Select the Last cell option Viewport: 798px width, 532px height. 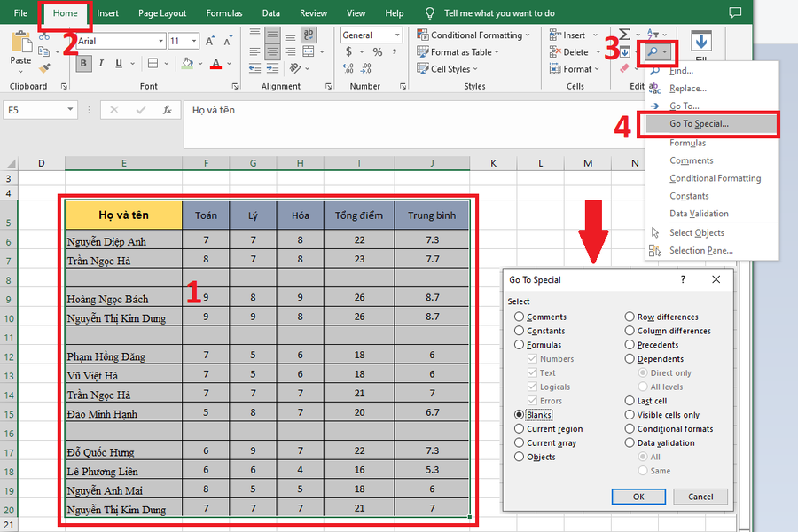pyautogui.click(x=630, y=401)
